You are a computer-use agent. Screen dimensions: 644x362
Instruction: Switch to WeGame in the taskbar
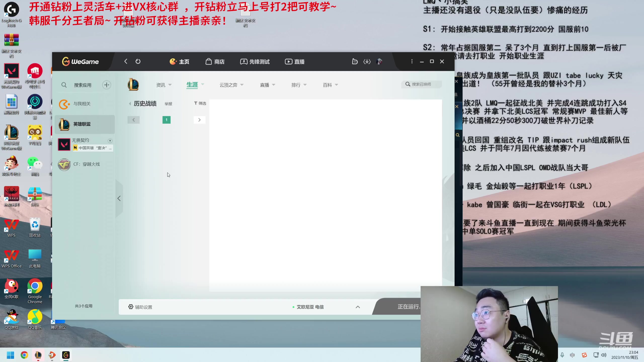(x=66, y=355)
